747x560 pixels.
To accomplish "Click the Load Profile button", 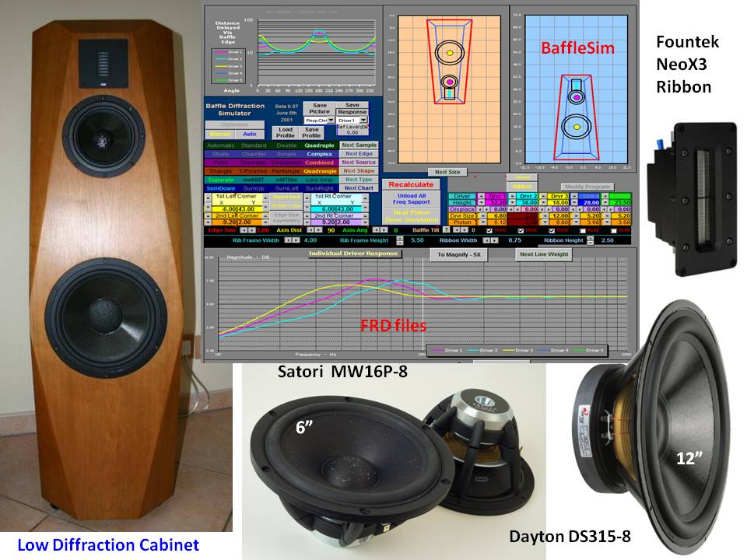I will [286, 132].
